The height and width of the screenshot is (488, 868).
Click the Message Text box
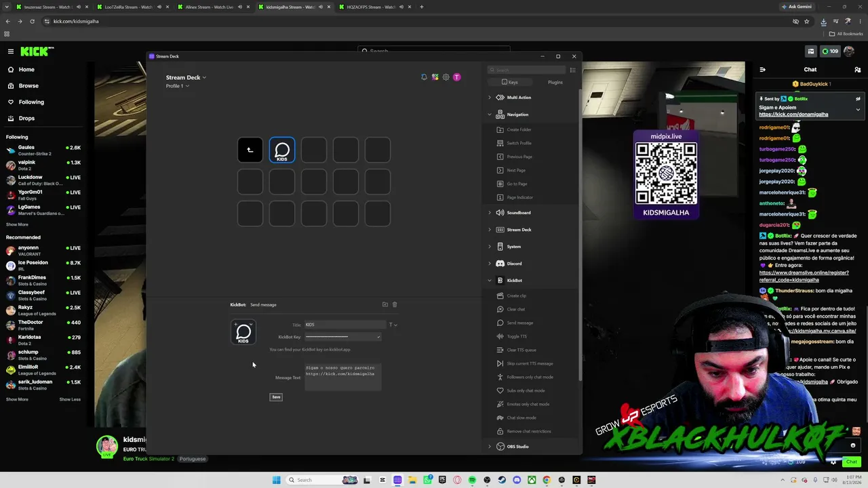click(343, 377)
